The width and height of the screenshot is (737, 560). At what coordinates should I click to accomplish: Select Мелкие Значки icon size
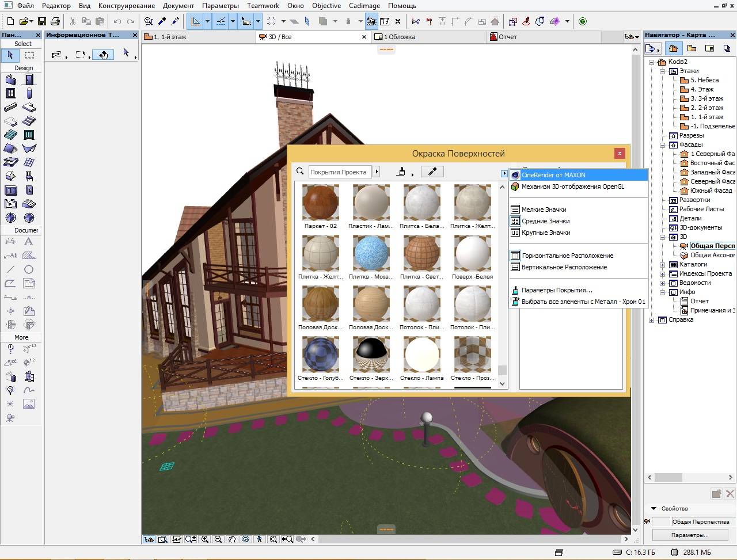pyautogui.click(x=579, y=209)
